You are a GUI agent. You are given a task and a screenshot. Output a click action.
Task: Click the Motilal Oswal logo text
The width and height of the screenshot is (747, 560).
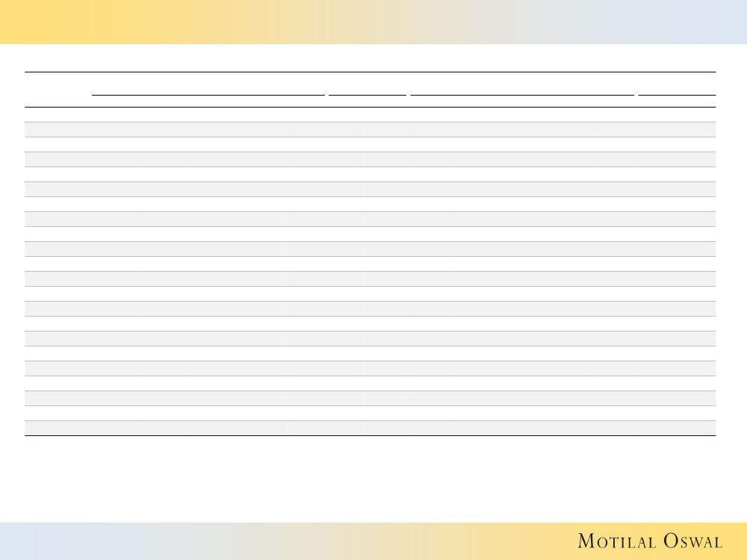click(649, 541)
